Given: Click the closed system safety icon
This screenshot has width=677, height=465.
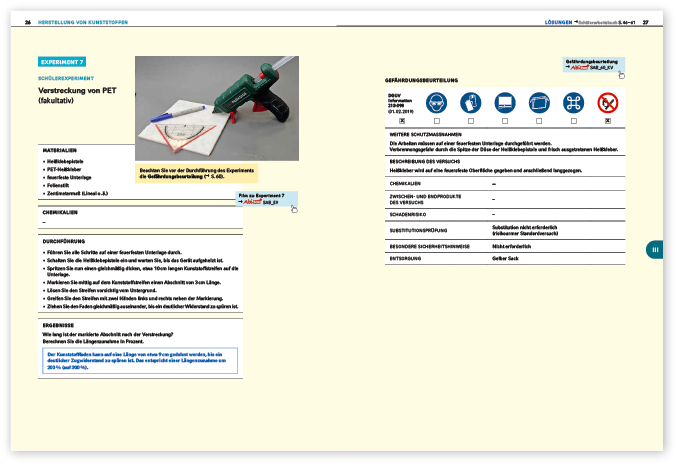Looking at the screenshot, I should tap(538, 102).
